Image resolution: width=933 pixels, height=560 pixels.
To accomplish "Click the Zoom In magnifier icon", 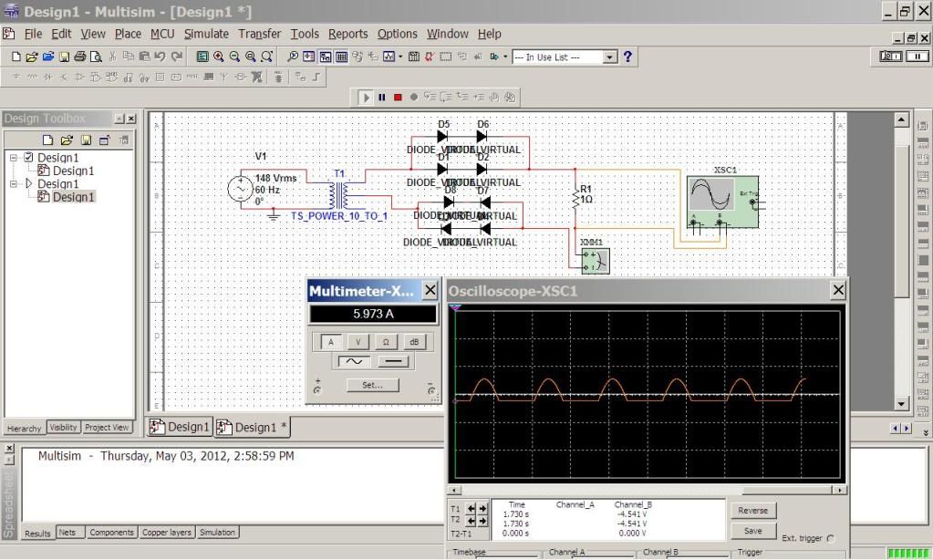I will [x=218, y=57].
